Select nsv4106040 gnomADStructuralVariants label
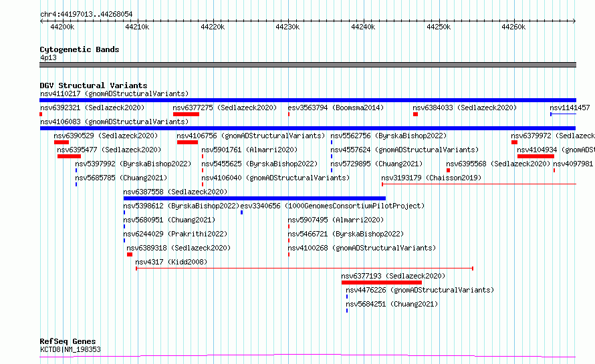 (275, 178)
